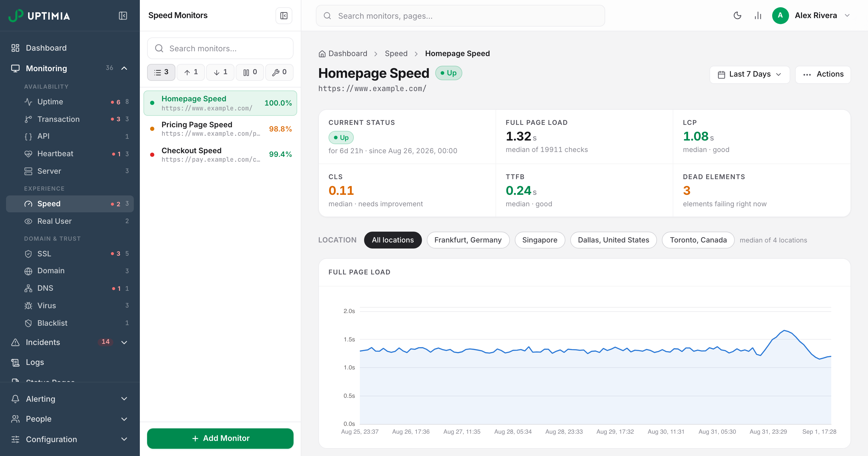Expand the Alerting section
868x456 pixels.
(124, 399)
